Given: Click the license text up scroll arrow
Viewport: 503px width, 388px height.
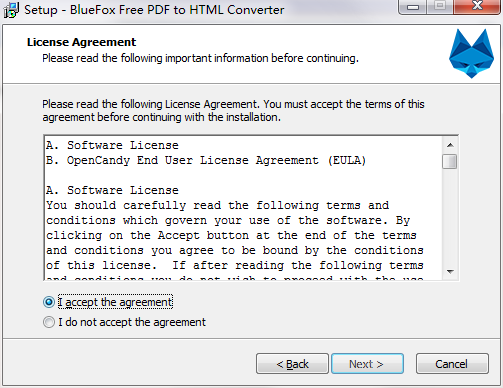Looking at the screenshot, I should (450, 145).
